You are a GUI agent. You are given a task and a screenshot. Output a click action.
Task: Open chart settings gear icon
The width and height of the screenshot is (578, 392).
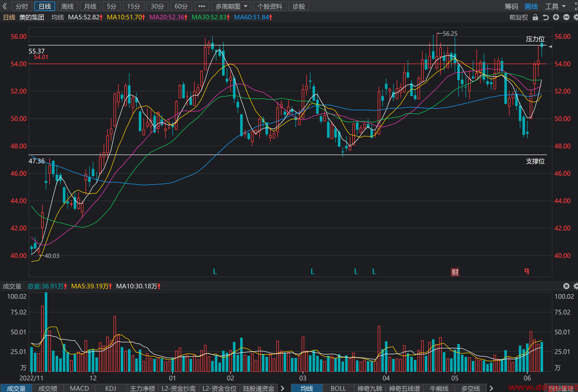(x=576, y=17)
